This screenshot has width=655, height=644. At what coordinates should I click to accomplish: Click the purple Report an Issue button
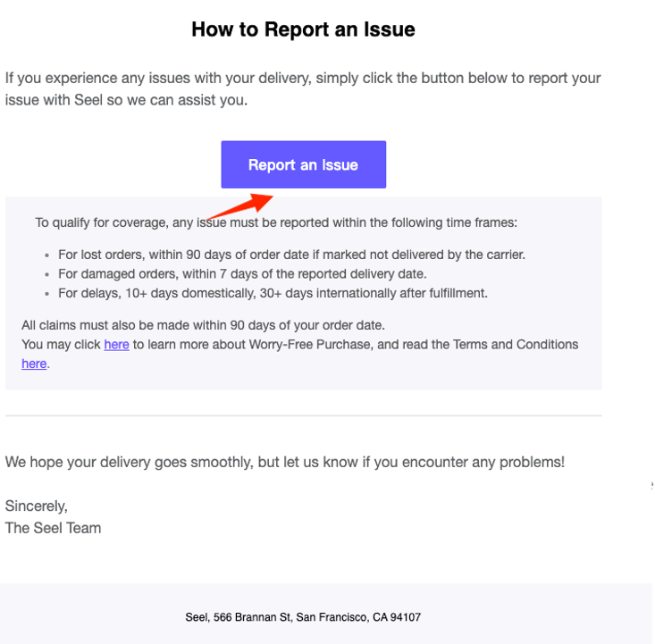pos(303,164)
